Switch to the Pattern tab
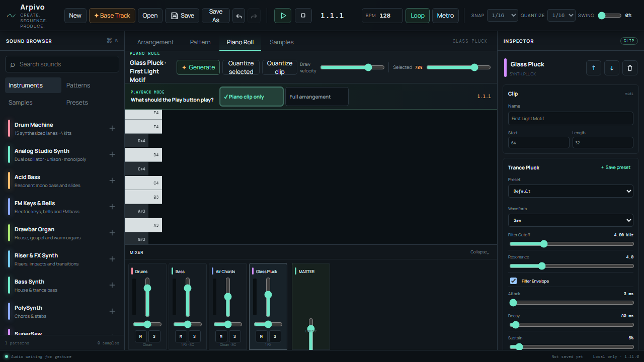 [x=200, y=42]
